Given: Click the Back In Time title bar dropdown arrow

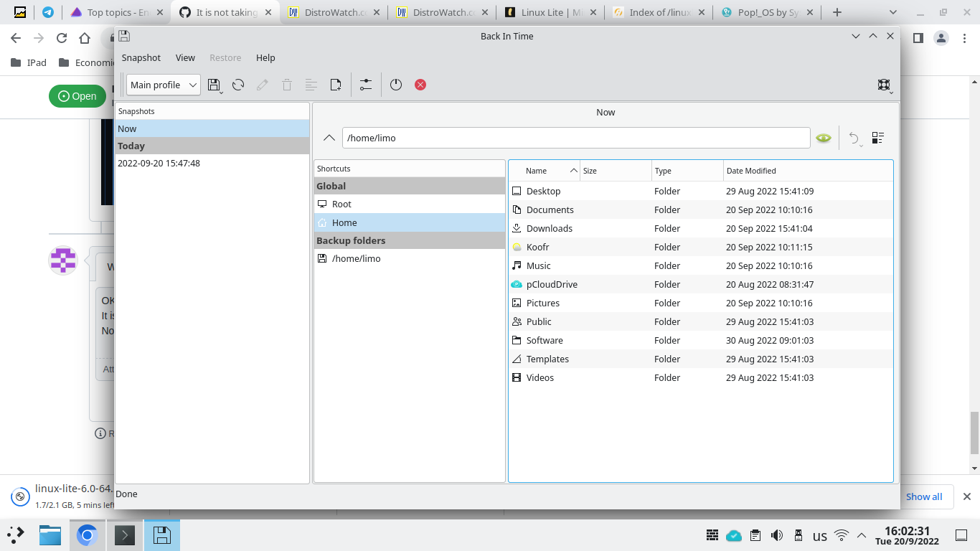Looking at the screenshot, I should pos(855,36).
